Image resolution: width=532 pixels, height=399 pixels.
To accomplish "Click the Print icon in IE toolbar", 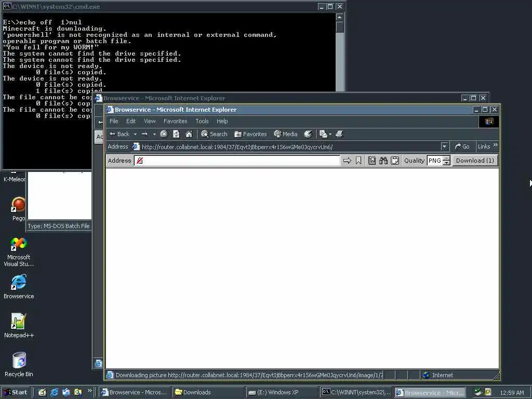I will [x=340, y=134].
